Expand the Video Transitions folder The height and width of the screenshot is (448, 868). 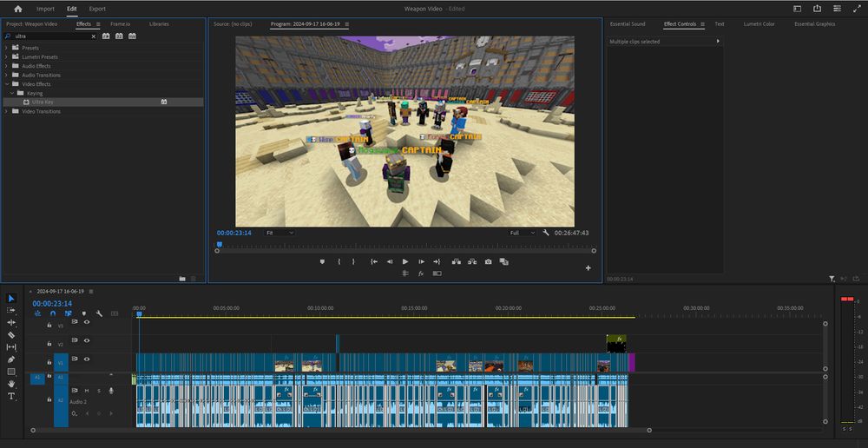click(x=7, y=111)
